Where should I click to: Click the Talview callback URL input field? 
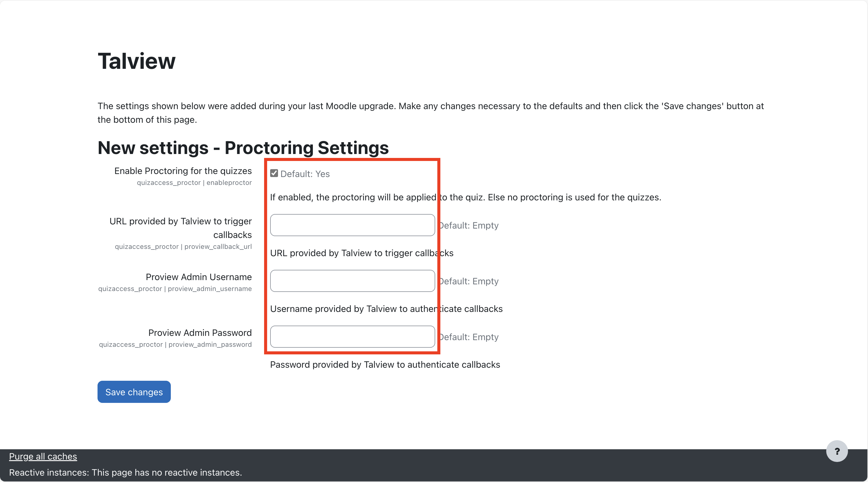pos(352,225)
